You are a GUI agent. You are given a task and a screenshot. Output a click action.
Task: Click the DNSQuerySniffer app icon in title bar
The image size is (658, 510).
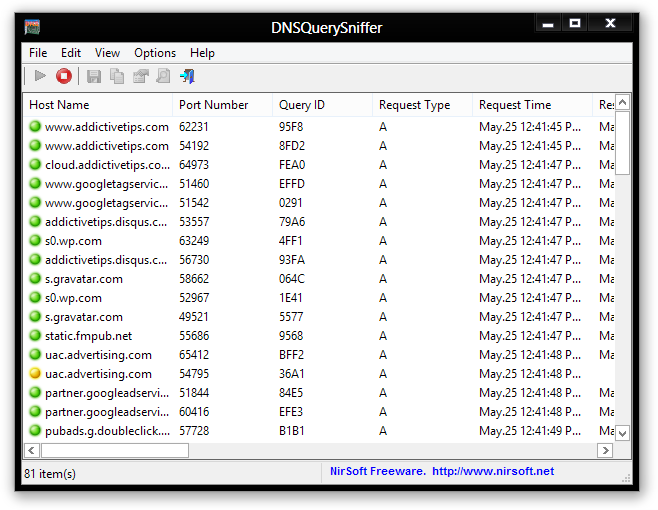coord(32,27)
